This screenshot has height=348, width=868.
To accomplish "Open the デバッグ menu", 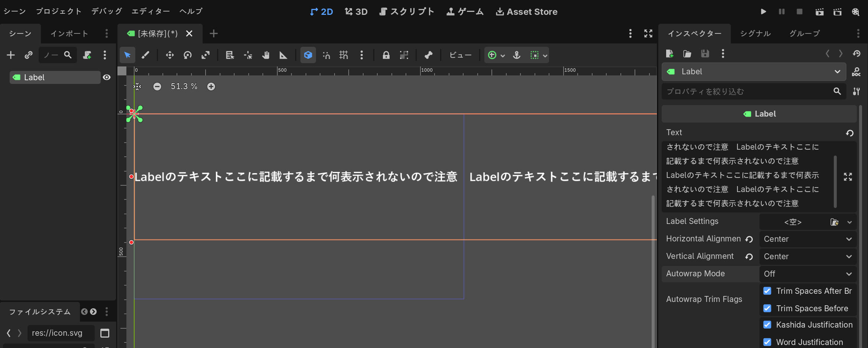I will click(x=107, y=12).
